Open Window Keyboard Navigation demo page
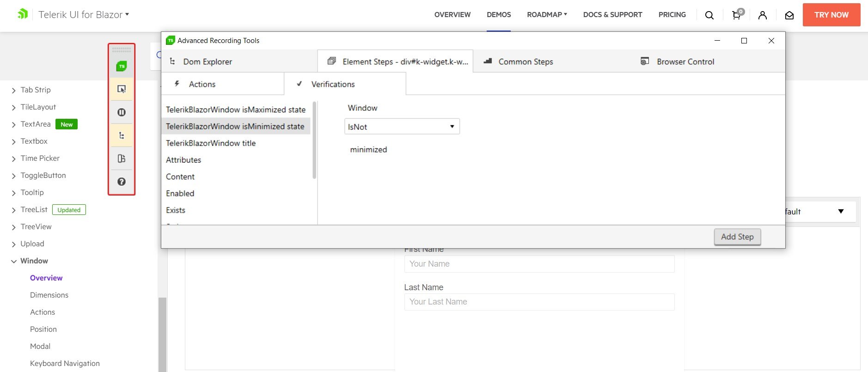 point(65,363)
